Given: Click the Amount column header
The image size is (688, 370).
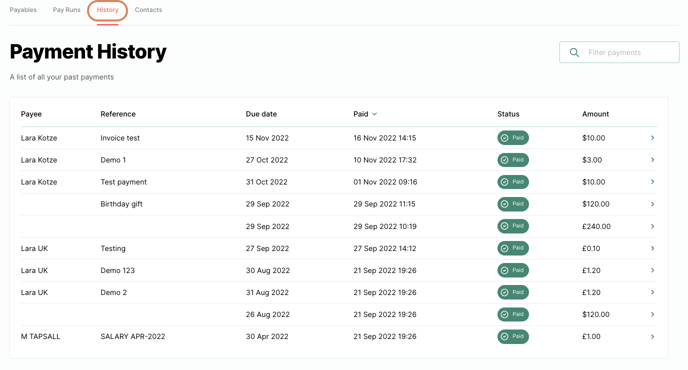Looking at the screenshot, I should [595, 114].
